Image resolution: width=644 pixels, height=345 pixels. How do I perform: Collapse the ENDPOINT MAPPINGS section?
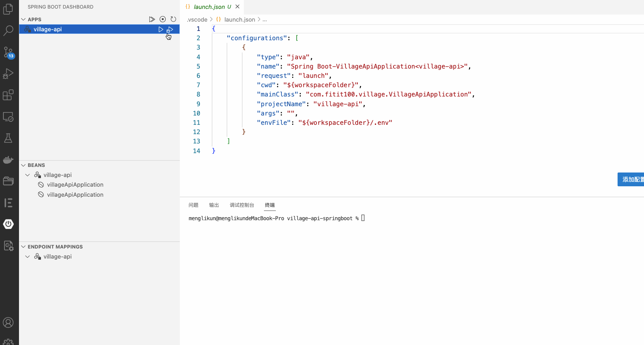tap(23, 247)
